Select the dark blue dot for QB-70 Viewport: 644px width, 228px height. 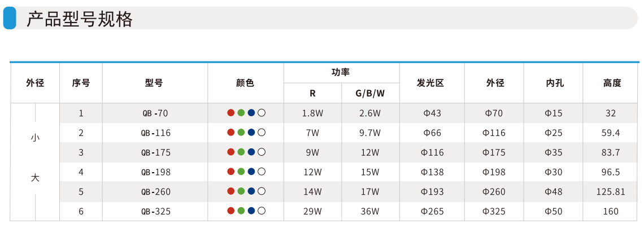coord(251,113)
